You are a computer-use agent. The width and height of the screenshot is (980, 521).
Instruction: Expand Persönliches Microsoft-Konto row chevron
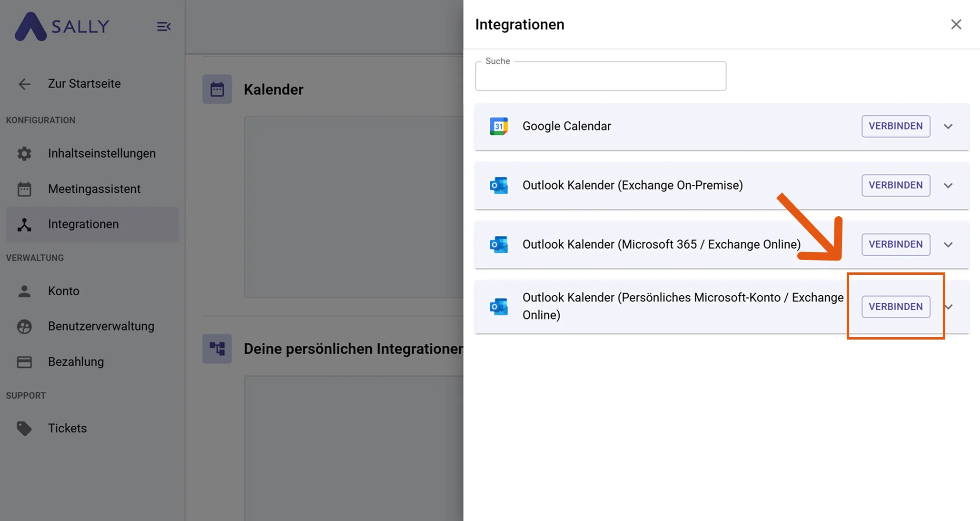tap(950, 307)
